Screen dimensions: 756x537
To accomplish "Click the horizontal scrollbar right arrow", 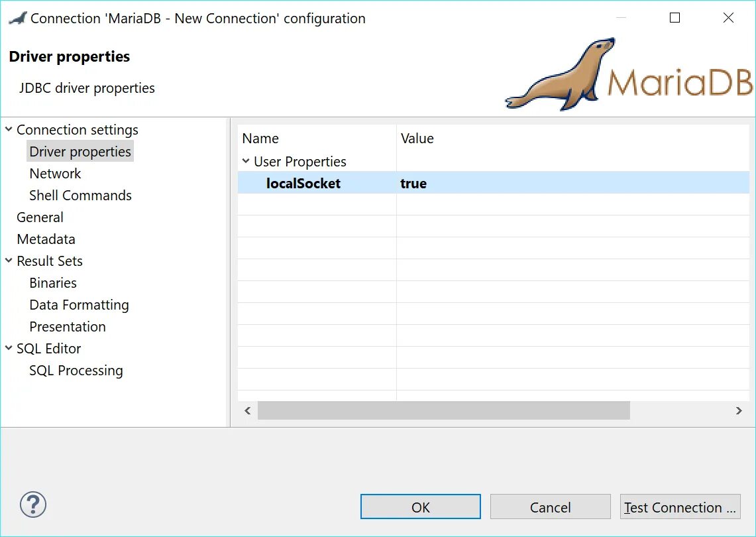I will 739,410.
